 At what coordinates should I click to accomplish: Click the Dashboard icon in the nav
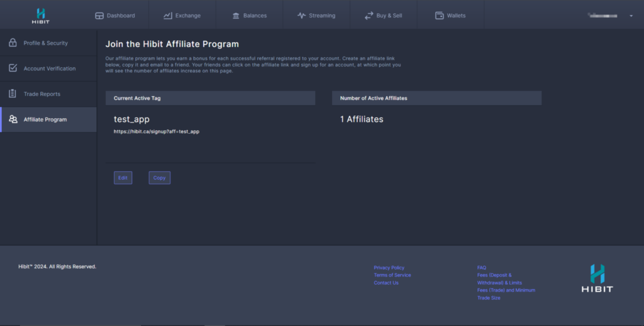(x=99, y=16)
